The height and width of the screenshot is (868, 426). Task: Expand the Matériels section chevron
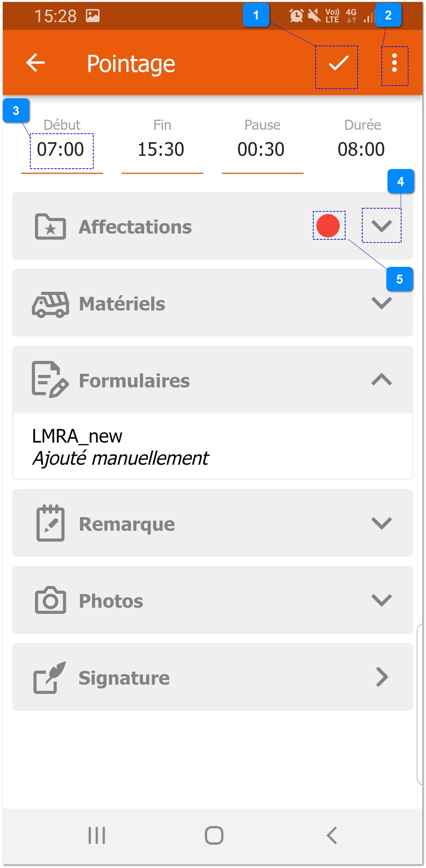tap(381, 303)
